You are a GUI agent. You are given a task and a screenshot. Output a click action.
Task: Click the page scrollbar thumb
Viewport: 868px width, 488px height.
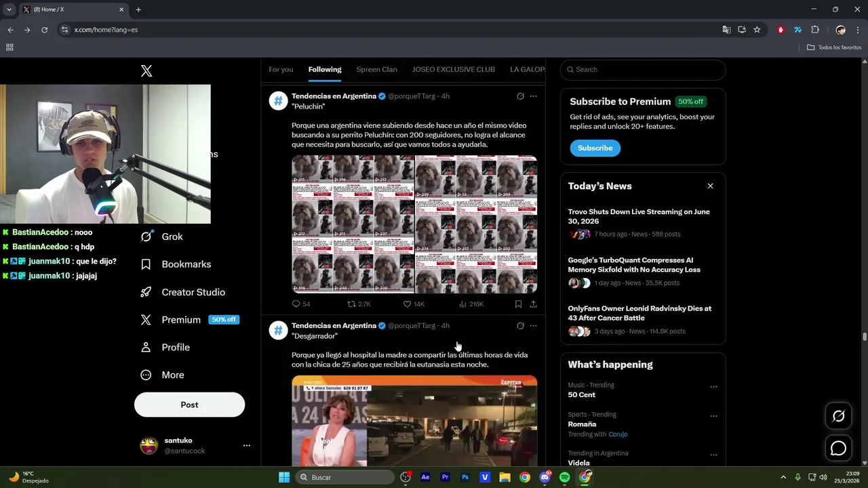tap(864, 337)
